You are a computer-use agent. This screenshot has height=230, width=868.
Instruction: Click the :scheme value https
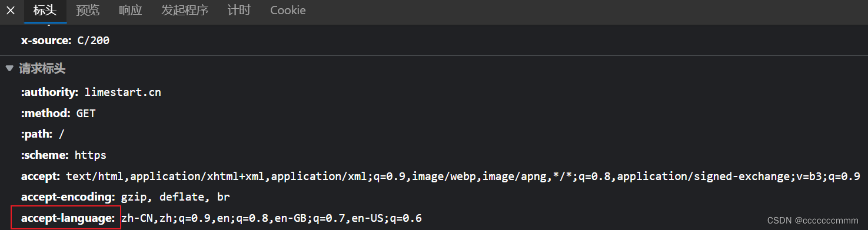(x=90, y=155)
